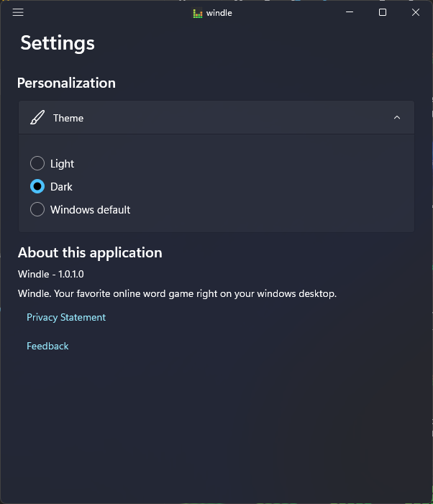Click the Settings page heading
The height and width of the screenshot is (504, 433).
pyautogui.click(x=58, y=43)
